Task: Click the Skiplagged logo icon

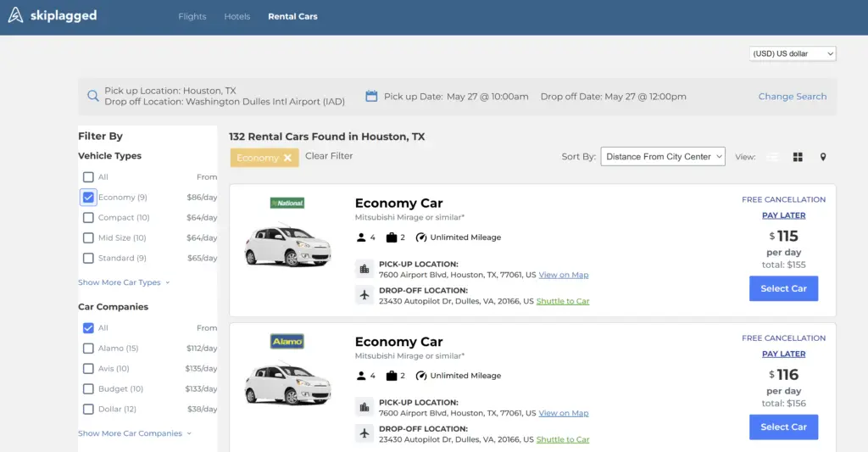Action: click(x=15, y=15)
